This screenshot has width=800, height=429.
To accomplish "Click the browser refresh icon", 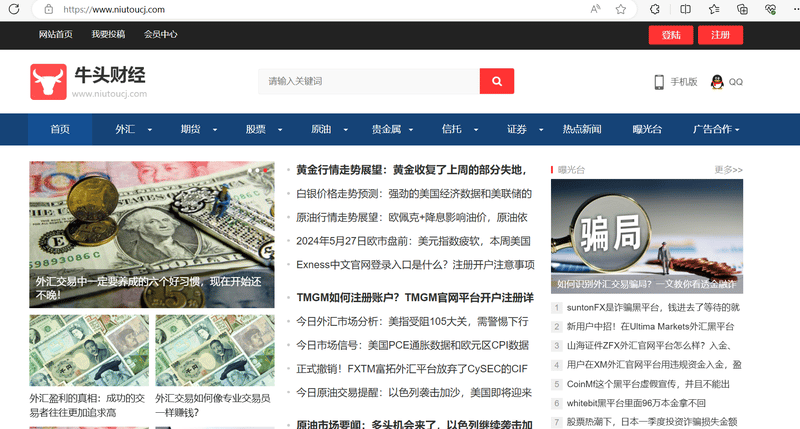I will pos(14,9).
